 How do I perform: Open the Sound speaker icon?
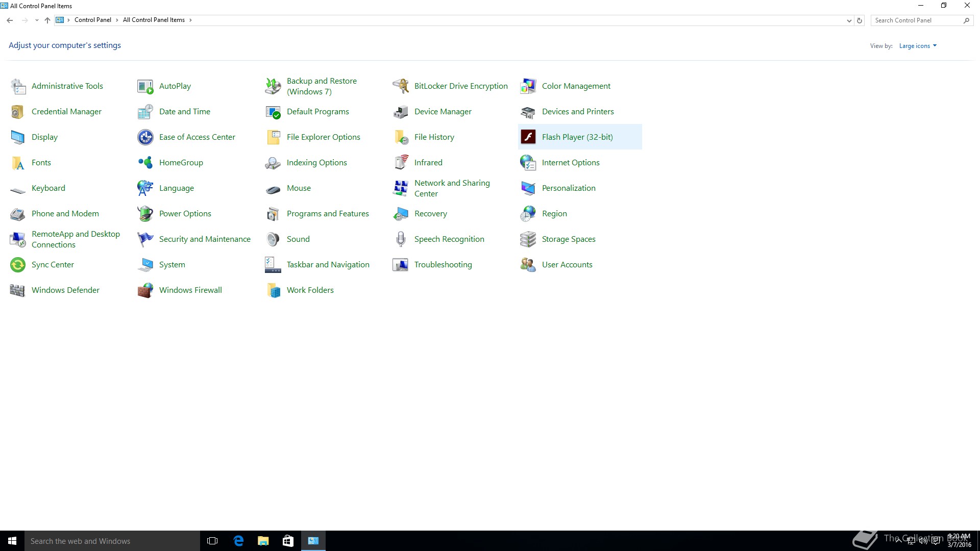pyautogui.click(x=273, y=239)
